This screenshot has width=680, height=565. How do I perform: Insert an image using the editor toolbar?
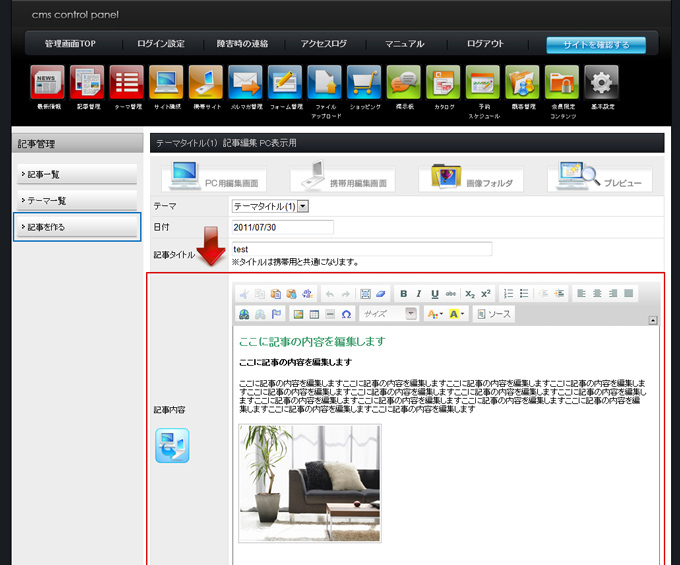(298, 314)
